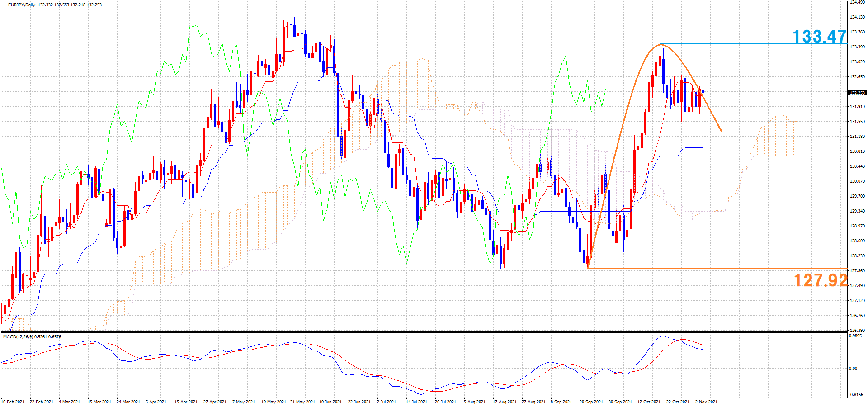The height and width of the screenshot is (407, 868).
Task: Click the orange 127.92 price label
Action: (820, 280)
